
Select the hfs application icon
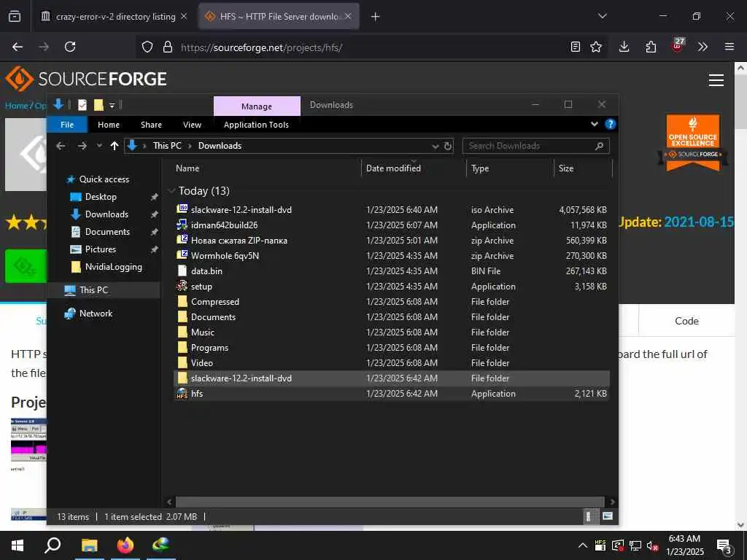coord(182,393)
